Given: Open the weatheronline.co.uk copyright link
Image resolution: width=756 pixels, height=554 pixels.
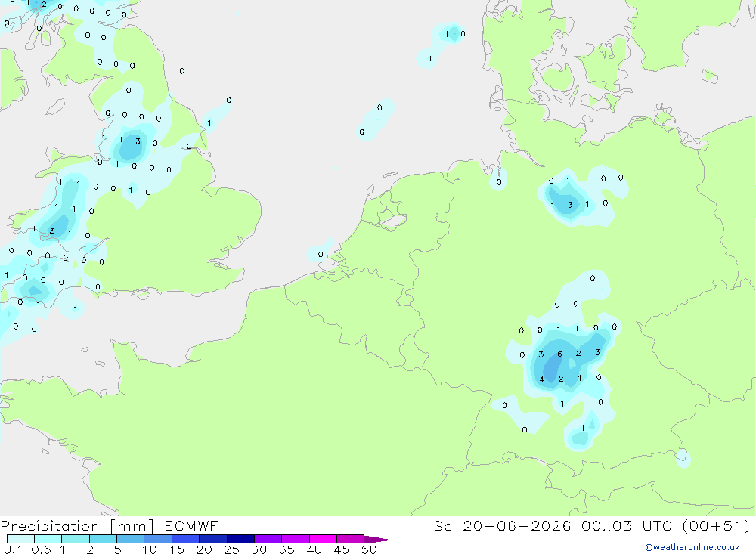Looking at the screenshot, I should click(692, 547).
